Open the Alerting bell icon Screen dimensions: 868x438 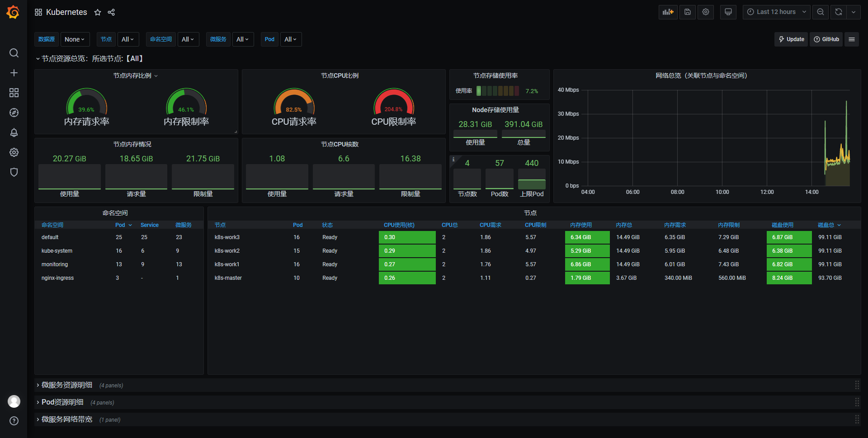(14, 132)
